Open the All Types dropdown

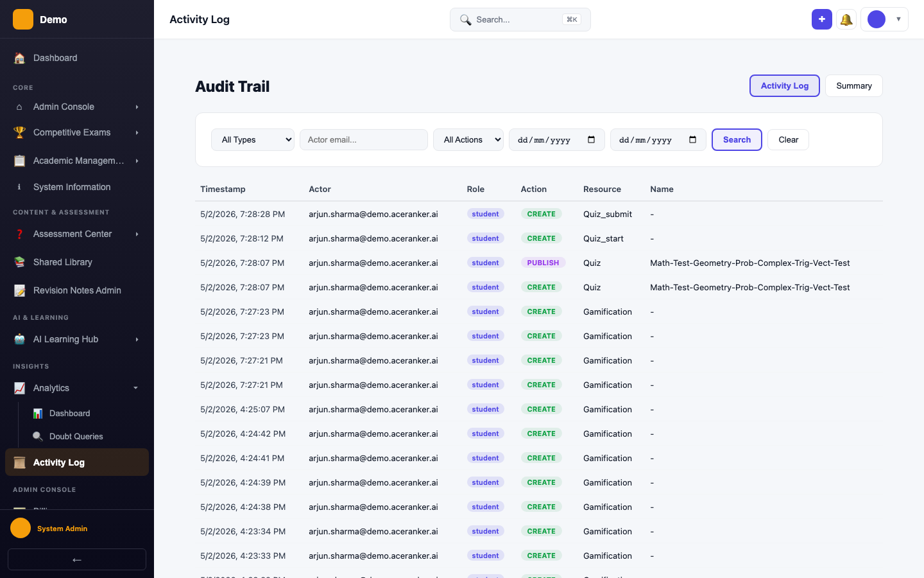(x=253, y=140)
